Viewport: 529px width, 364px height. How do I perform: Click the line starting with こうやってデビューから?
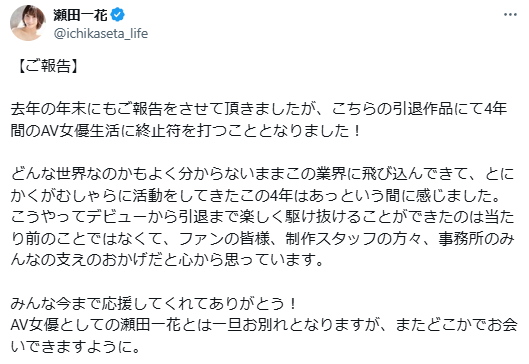click(x=262, y=217)
